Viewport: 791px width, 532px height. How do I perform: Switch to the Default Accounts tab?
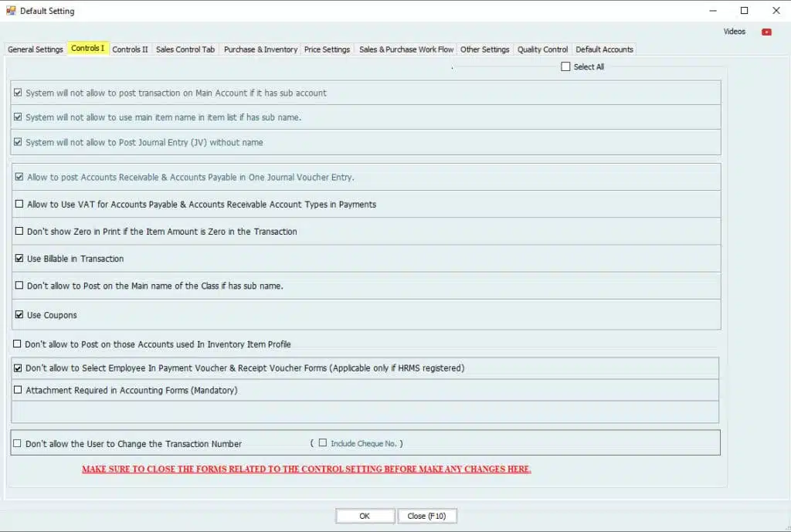[x=604, y=49]
